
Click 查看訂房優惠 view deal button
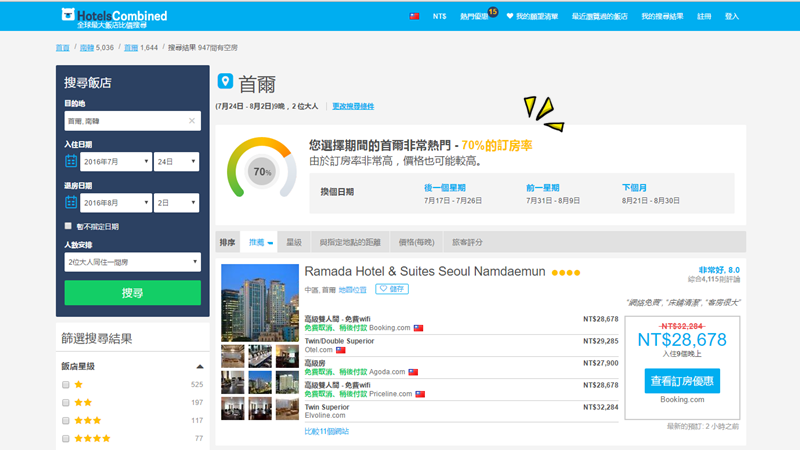(682, 381)
